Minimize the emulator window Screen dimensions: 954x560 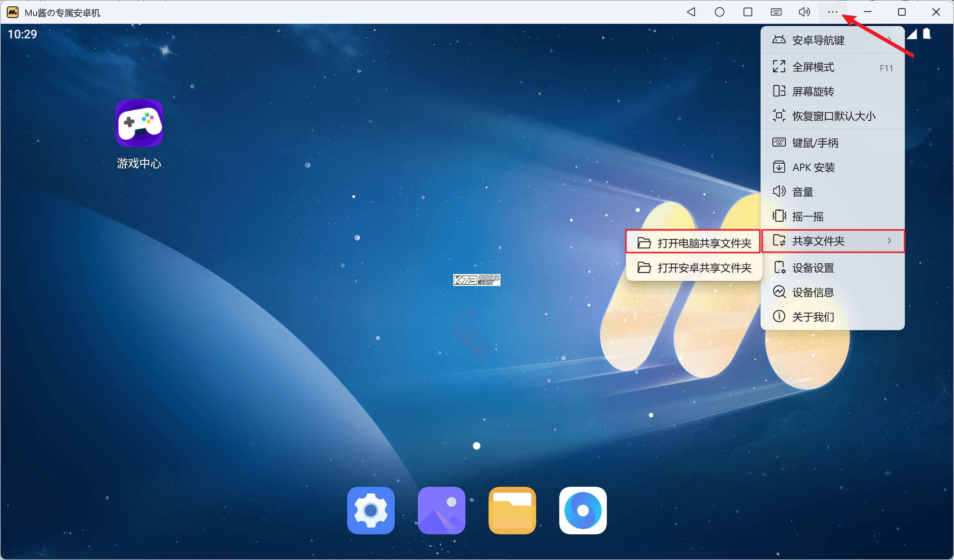(868, 12)
